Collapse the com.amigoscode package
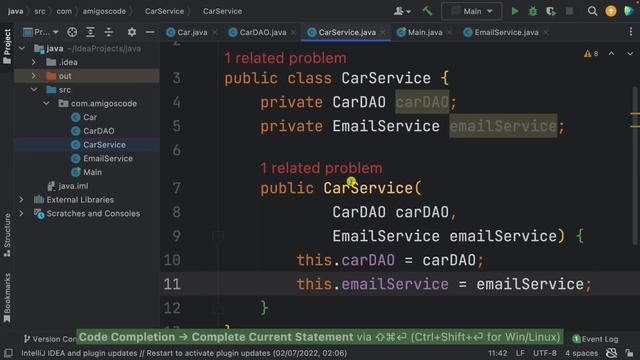Image resolution: width=640 pixels, height=360 pixels. (46, 104)
